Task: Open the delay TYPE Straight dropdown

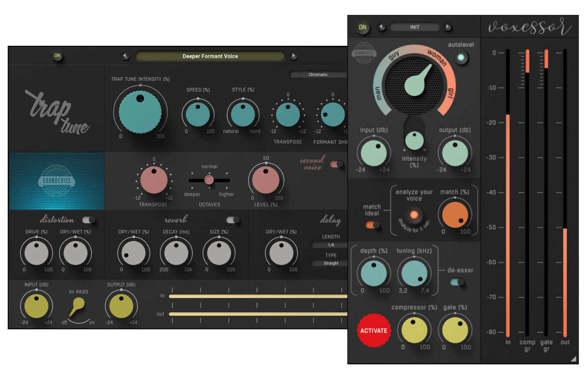Action: pyautogui.click(x=330, y=263)
